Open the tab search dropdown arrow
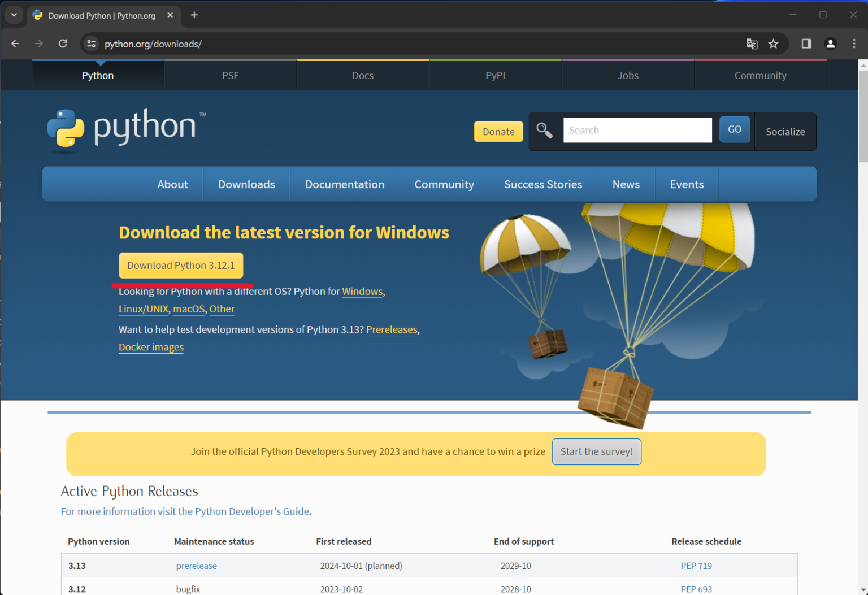This screenshot has height=595, width=868. [14, 15]
